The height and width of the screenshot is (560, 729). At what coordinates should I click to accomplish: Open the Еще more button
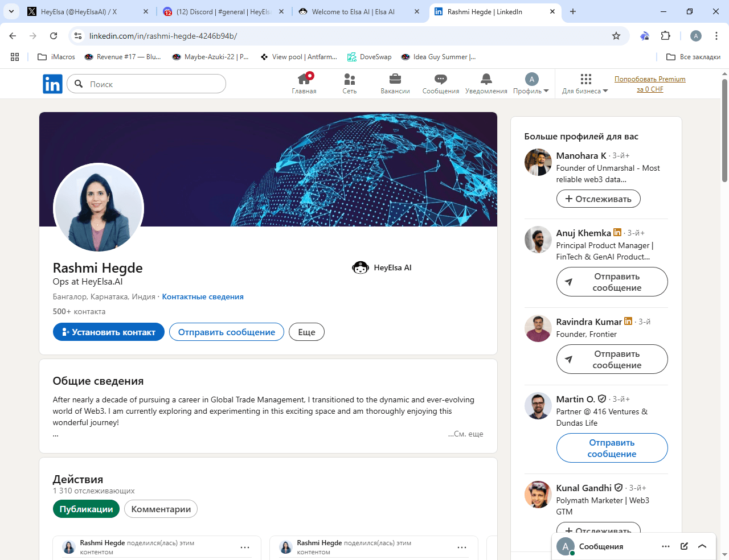coord(306,332)
